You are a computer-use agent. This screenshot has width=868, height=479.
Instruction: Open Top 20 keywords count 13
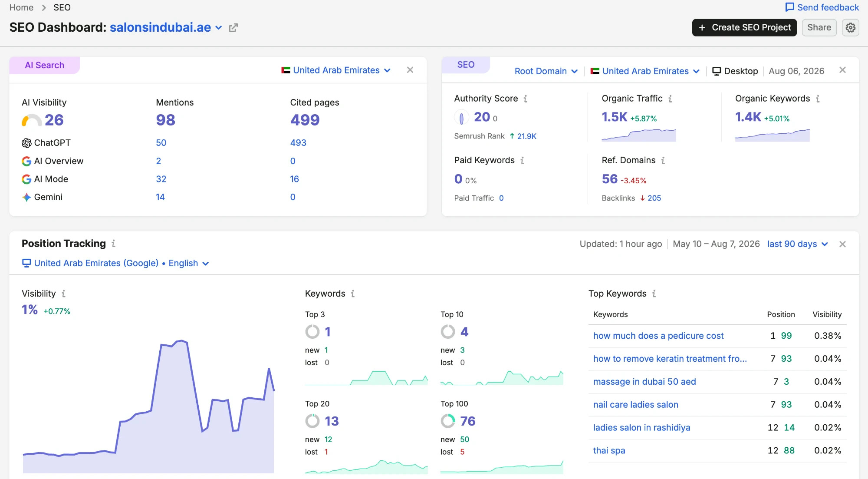[x=332, y=421]
